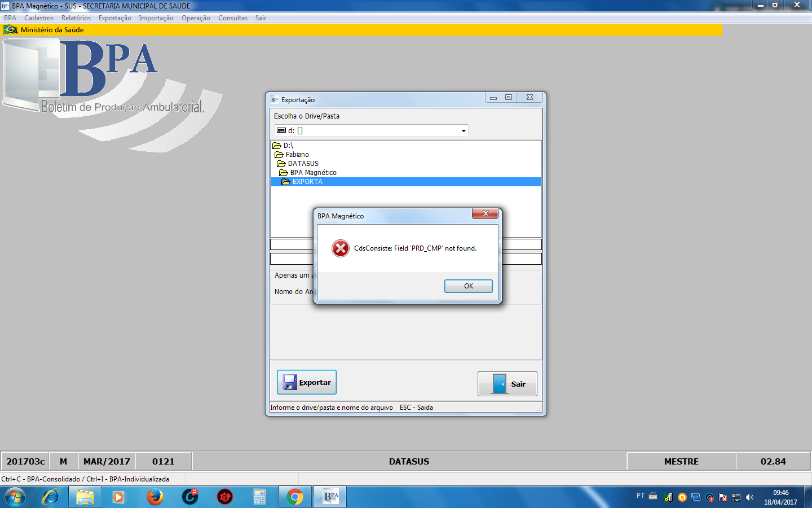
Task: Launch Google Chrome from taskbar
Action: [294, 497]
